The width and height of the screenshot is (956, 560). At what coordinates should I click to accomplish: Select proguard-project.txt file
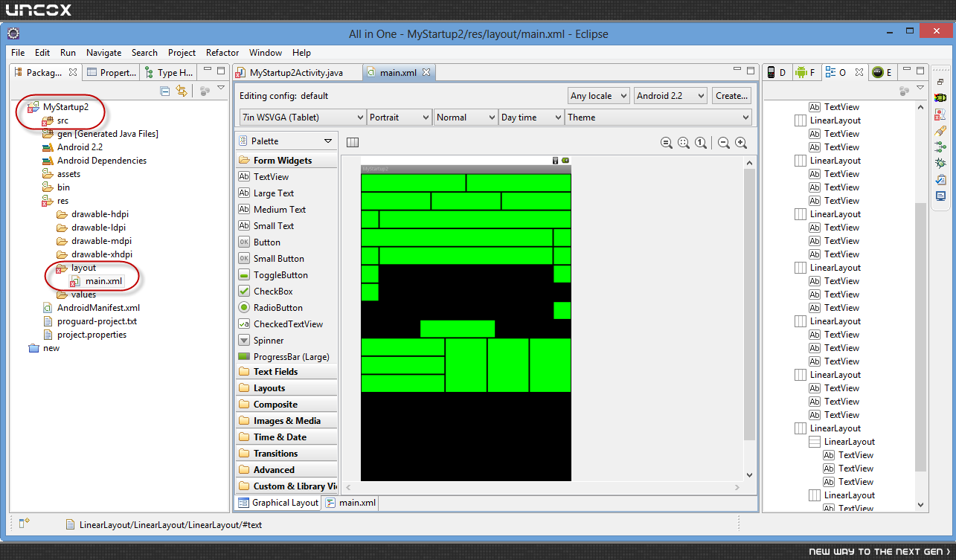pyautogui.click(x=90, y=321)
